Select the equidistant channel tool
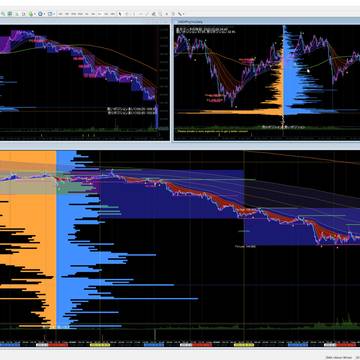Screen dimensions: 360x360 coord(153,14)
